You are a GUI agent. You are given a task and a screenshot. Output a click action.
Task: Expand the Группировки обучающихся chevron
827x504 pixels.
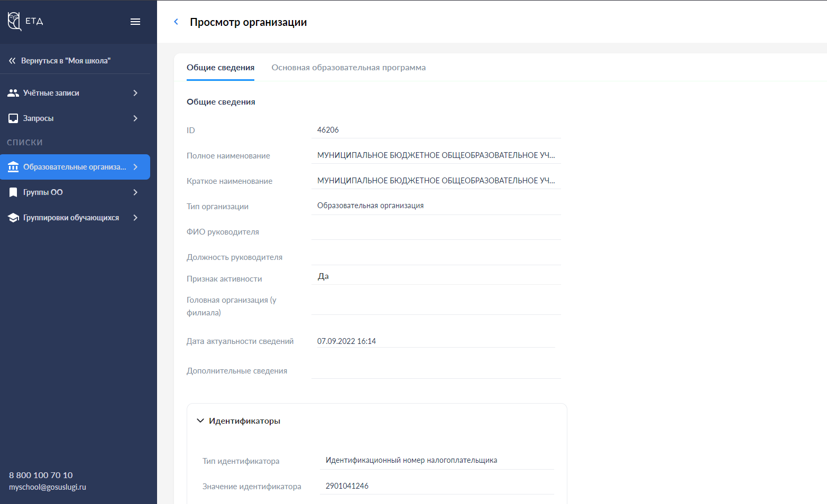click(135, 218)
